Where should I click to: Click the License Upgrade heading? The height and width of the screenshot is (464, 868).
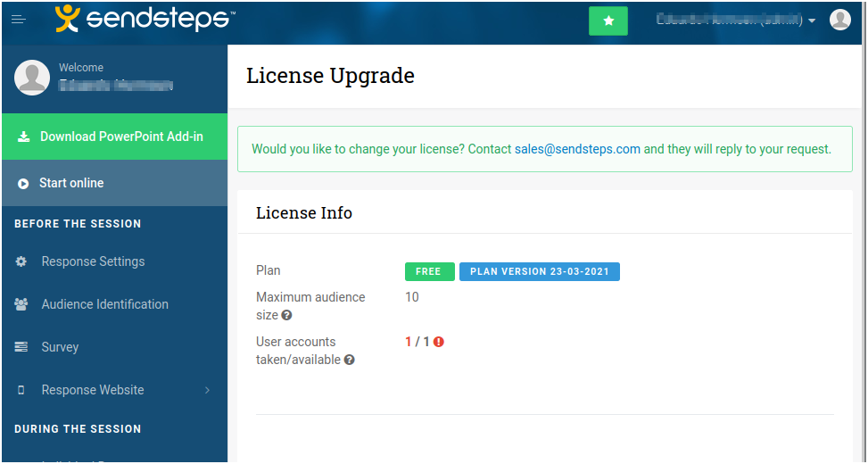click(x=330, y=76)
